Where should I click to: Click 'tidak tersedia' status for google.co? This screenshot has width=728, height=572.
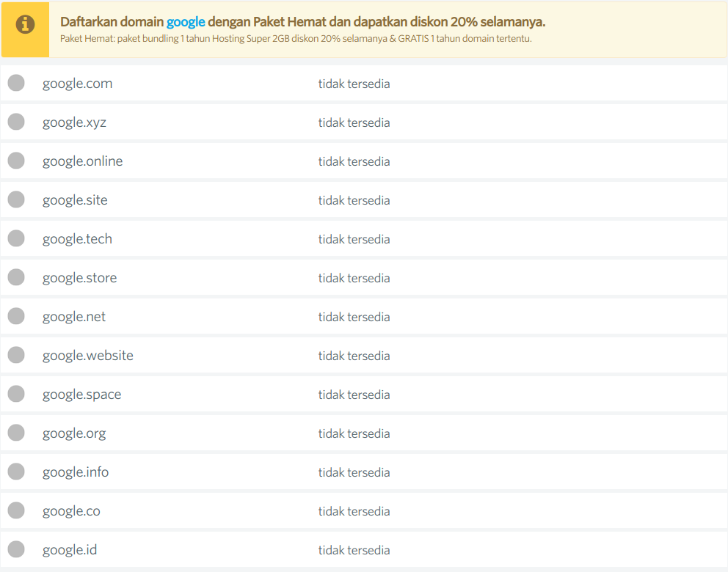(354, 511)
